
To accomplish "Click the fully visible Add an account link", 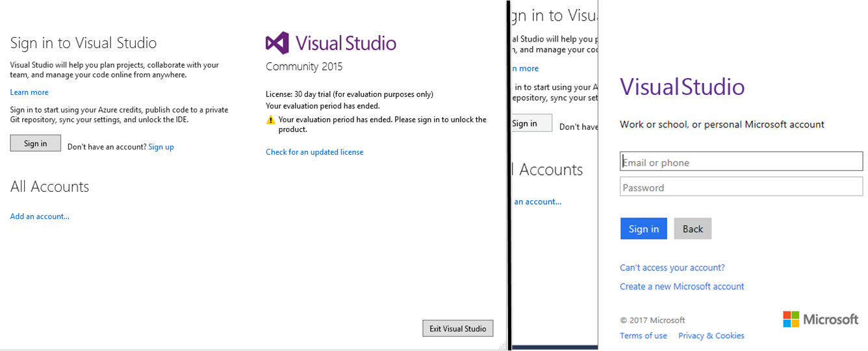I will click(x=40, y=216).
